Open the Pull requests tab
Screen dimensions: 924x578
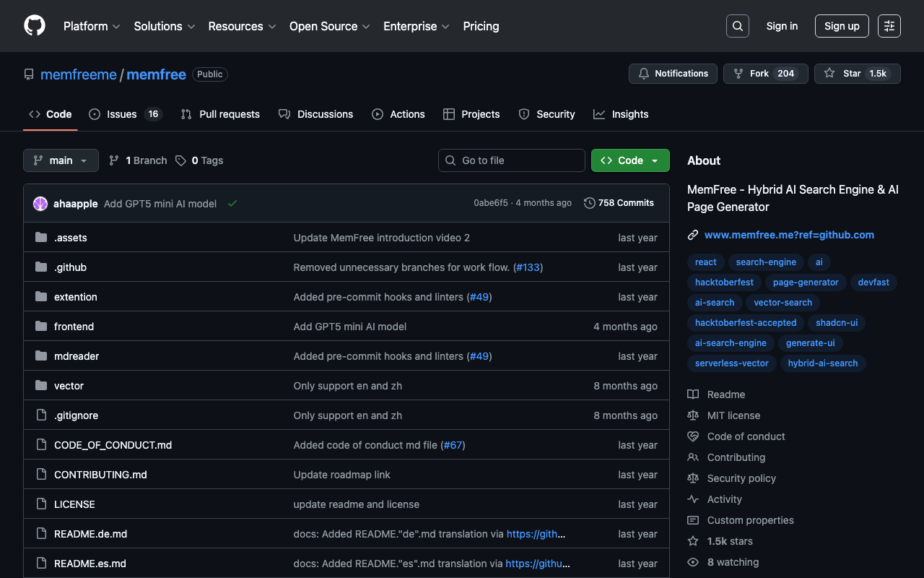pyautogui.click(x=220, y=114)
